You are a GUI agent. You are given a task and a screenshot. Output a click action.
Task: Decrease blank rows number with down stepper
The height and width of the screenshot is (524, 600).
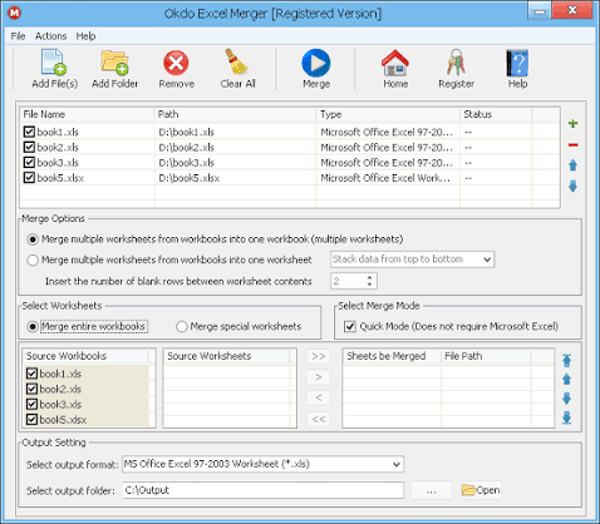[x=369, y=284]
